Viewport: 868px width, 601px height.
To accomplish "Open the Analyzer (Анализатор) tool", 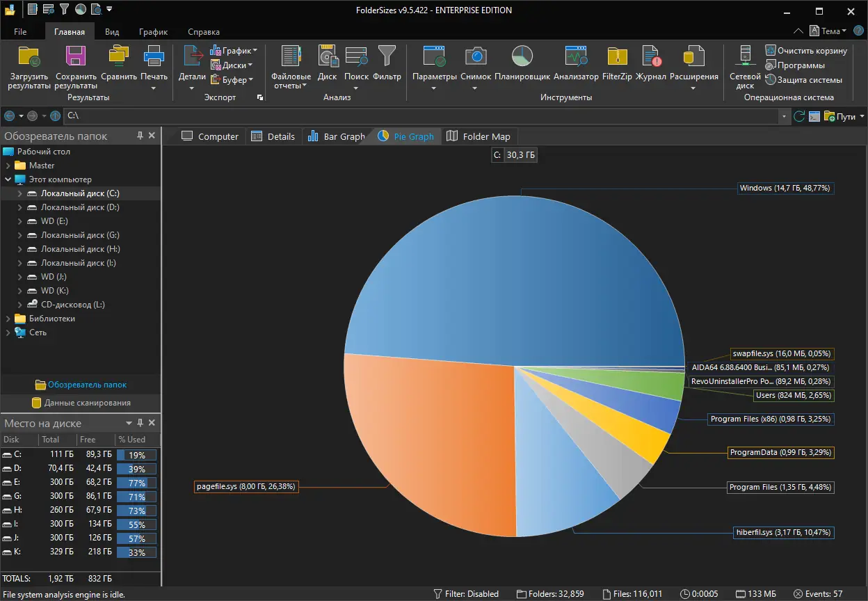I will tap(576, 60).
